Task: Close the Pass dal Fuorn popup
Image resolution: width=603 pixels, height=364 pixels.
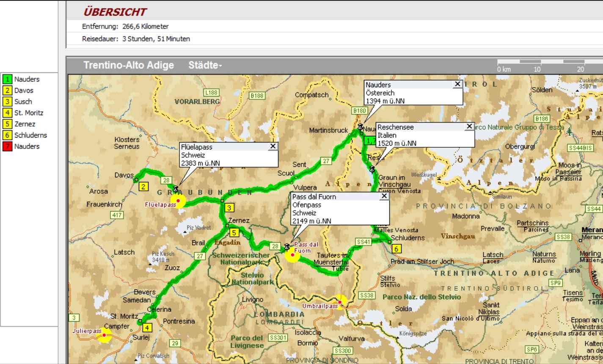Action: pyautogui.click(x=384, y=196)
